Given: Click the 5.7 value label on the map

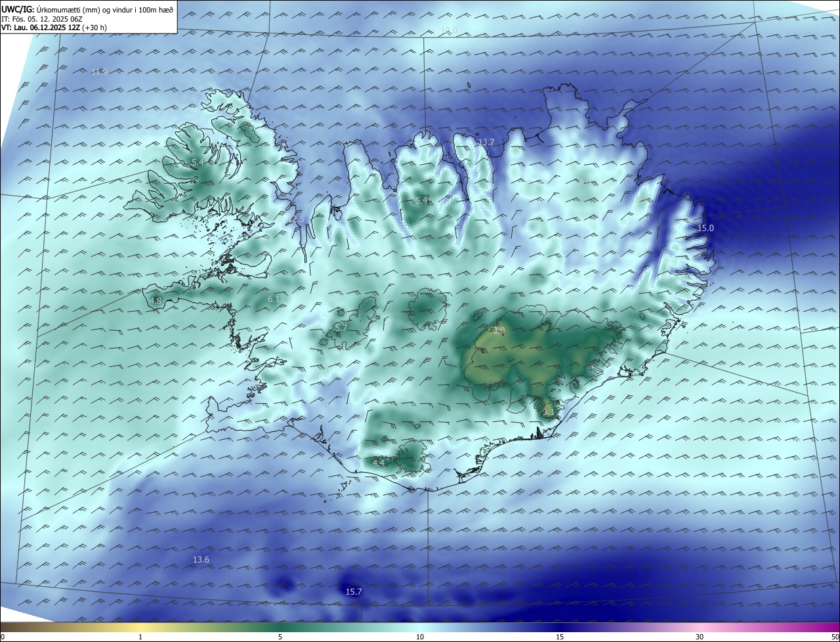Looking at the screenshot, I should (341, 328).
